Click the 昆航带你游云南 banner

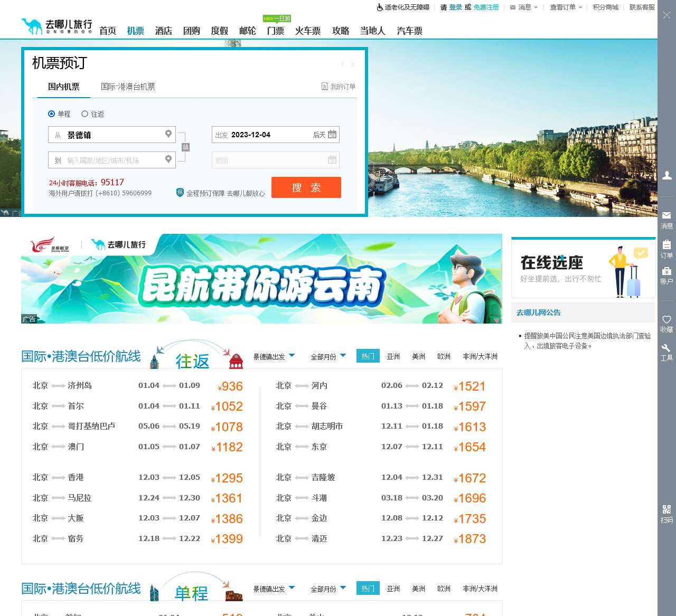pos(261,279)
